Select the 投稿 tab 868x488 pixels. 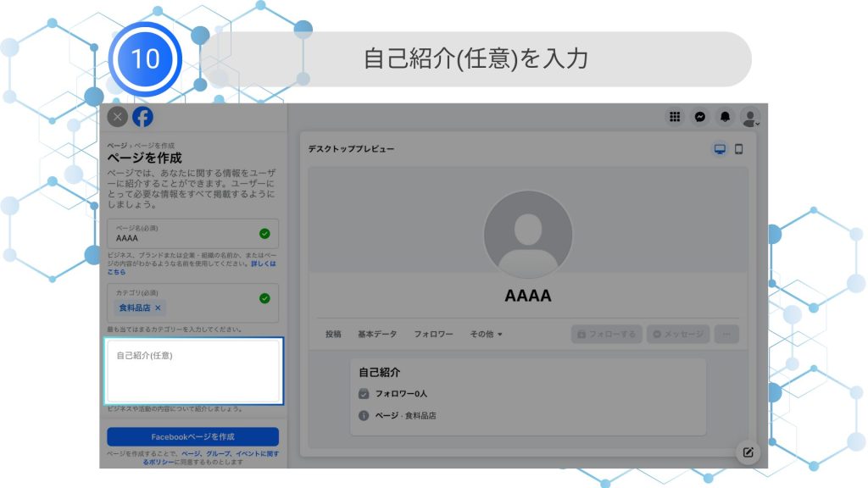(x=333, y=334)
